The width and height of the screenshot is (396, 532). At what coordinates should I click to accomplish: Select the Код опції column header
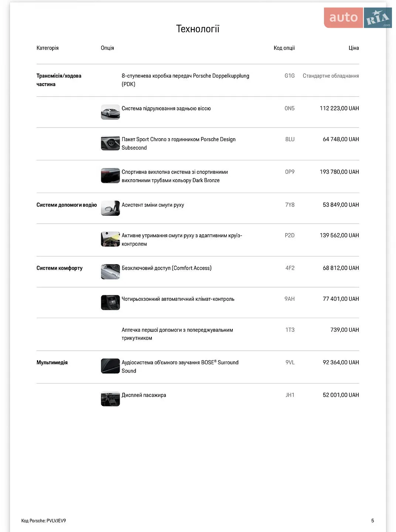[284, 48]
